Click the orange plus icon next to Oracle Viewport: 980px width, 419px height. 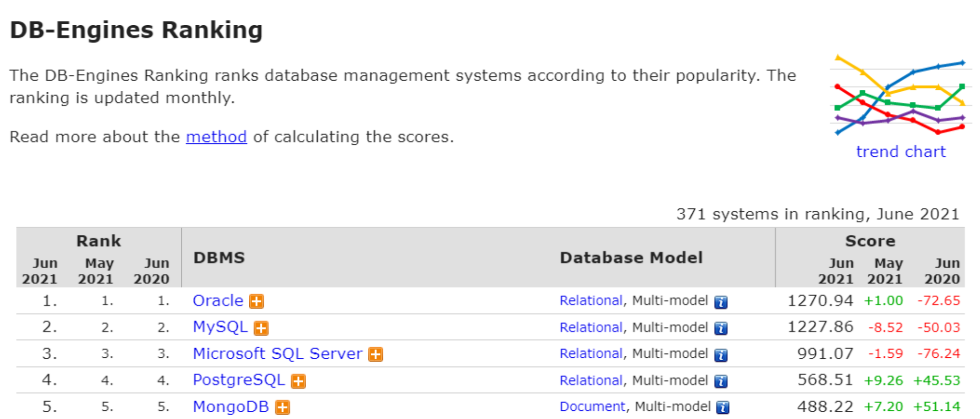point(256,302)
